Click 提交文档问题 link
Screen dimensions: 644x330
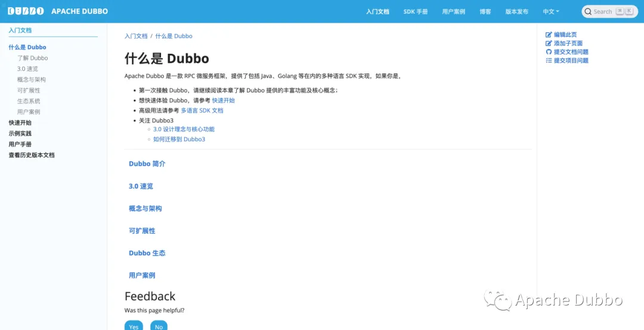coord(571,52)
